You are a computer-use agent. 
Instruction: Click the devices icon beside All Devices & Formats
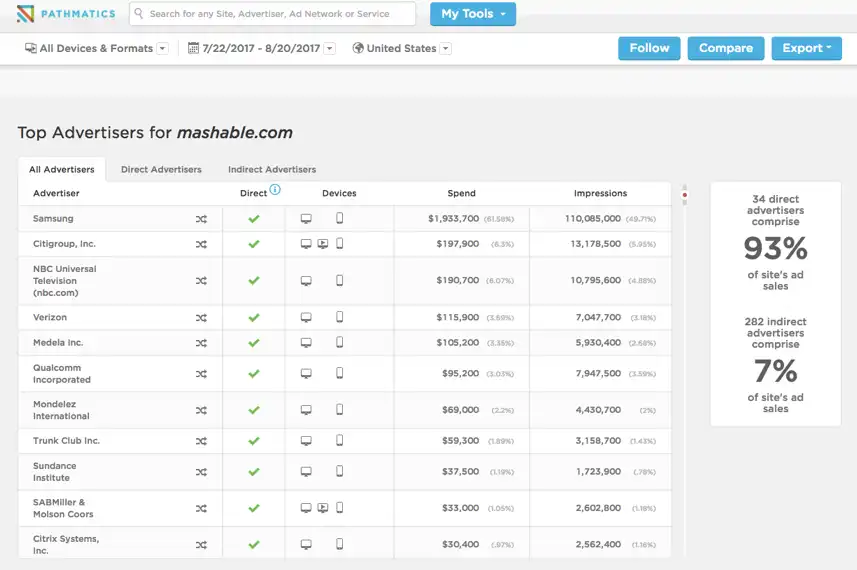(x=31, y=48)
